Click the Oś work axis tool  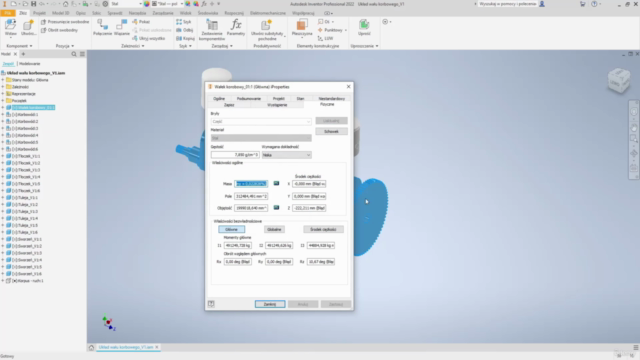click(x=326, y=22)
